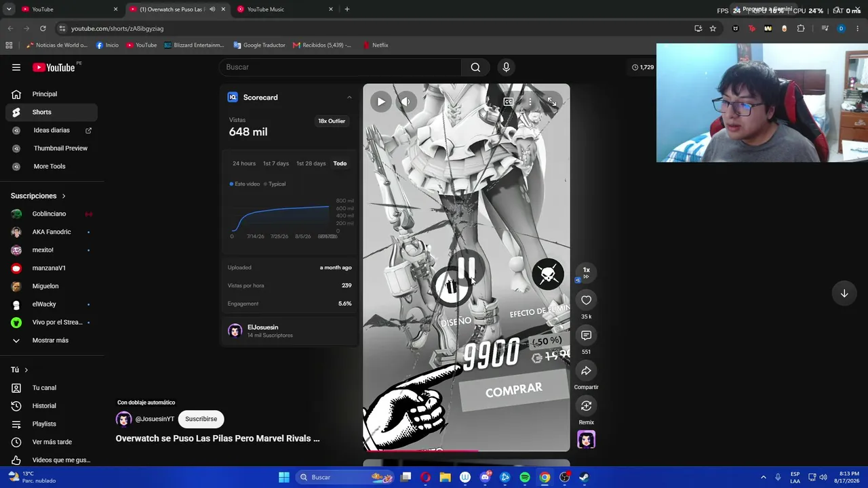Toggle closed captions on the Short

point(508,102)
